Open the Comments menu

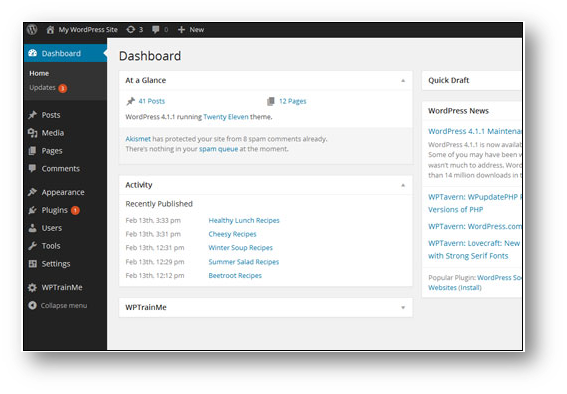pos(61,169)
